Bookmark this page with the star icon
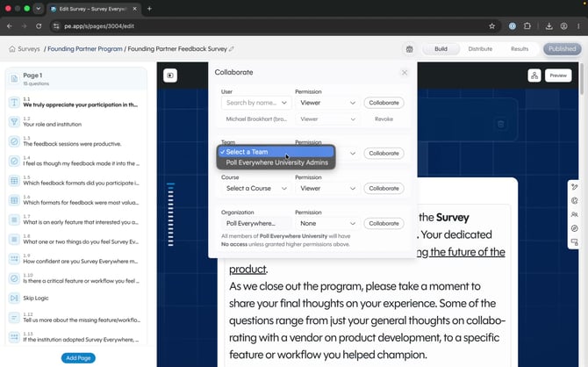 coord(492,25)
